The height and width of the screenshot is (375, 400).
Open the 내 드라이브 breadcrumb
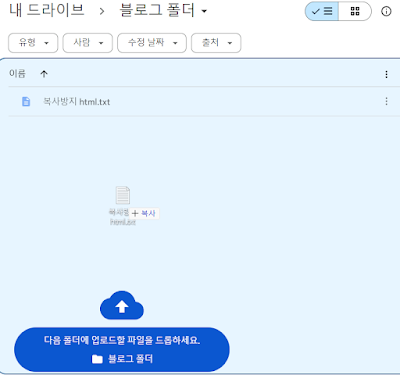[x=47, y=10]
